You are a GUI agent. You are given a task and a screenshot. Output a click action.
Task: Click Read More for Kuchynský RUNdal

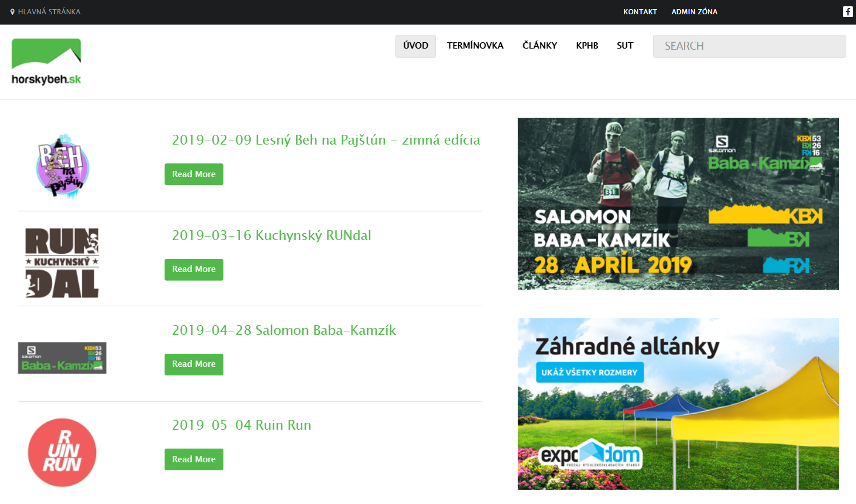(194, 269)
